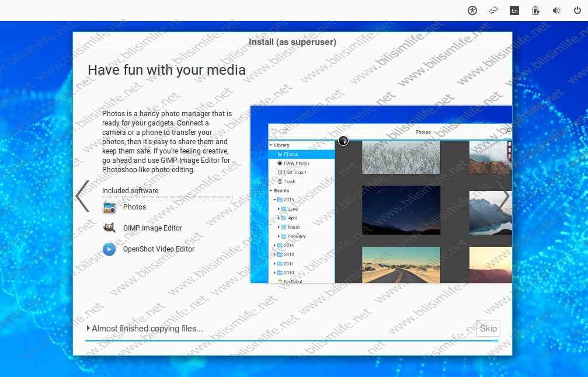
Task: Click the GIMP Image Editor label
Action: [152, 228]
